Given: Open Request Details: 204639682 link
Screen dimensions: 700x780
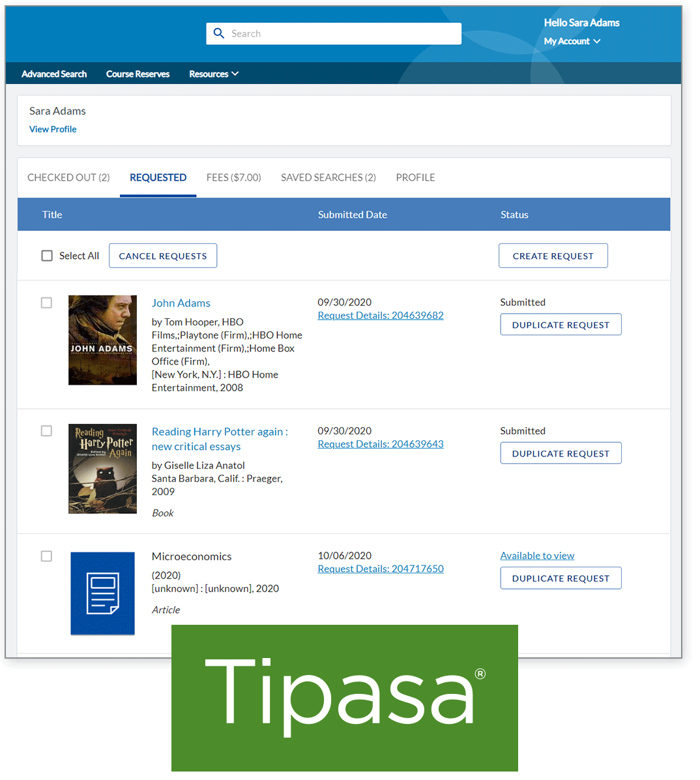Looking at the screenshot, I should point(381,316).
